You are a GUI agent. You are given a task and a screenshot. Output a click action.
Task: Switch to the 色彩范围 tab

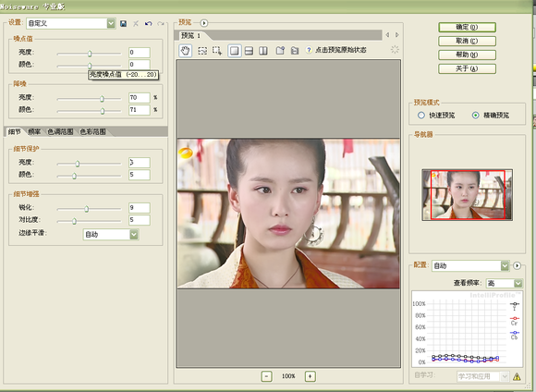[92, 131]
